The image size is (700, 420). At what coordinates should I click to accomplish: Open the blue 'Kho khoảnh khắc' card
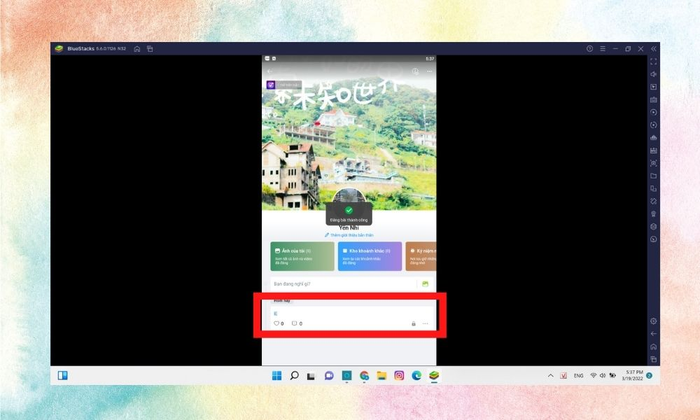(370, 256)
